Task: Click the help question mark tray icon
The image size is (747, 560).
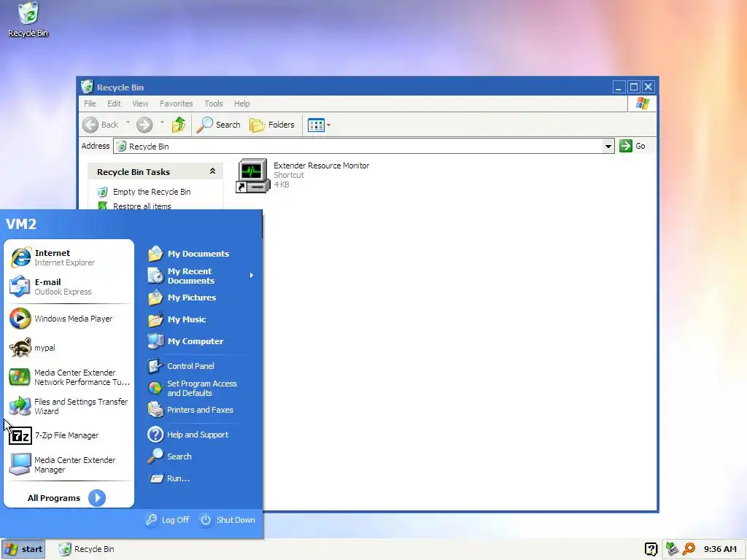Action: [x=651, y=549]
